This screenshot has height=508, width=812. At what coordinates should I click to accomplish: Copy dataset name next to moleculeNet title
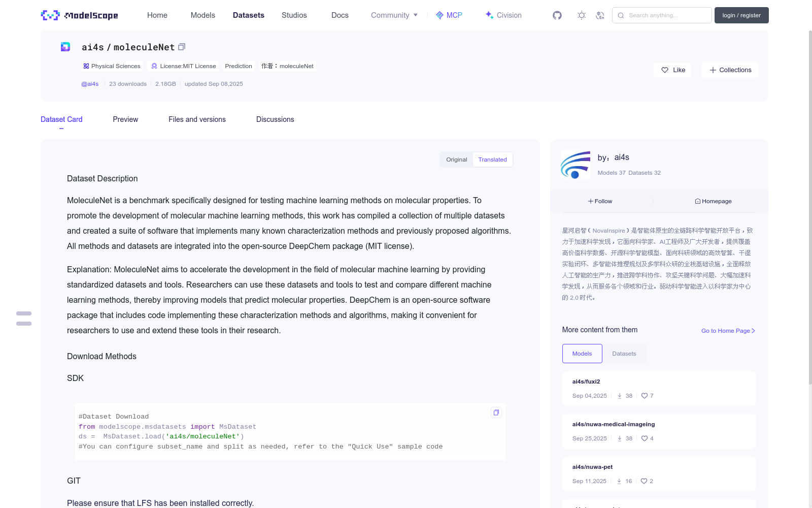point(182,47)
